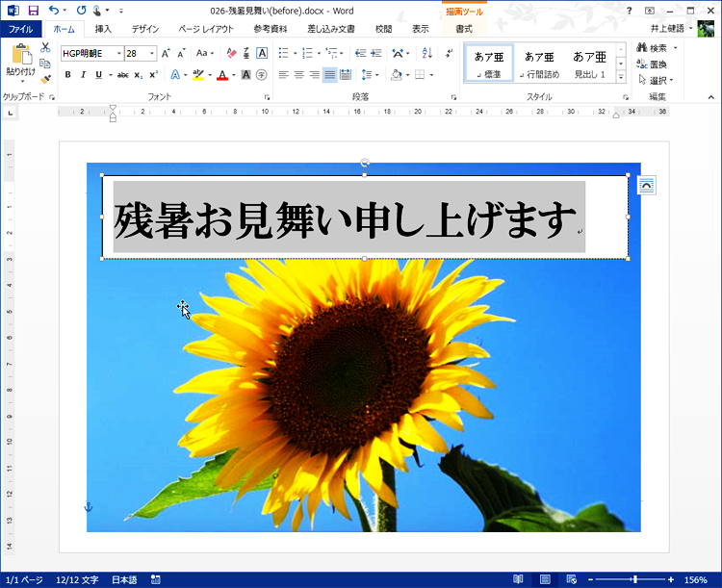Expand the bullet list dropdown arrow

(x=296, y=54)
